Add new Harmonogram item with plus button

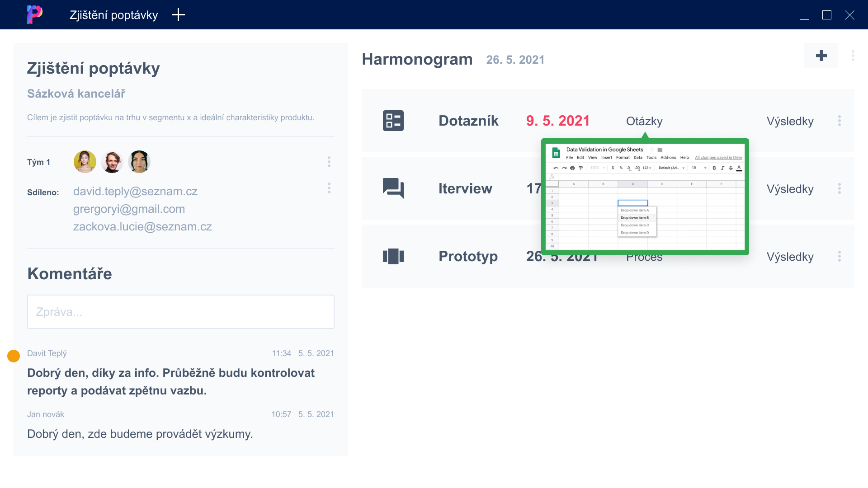coord(821,56)
